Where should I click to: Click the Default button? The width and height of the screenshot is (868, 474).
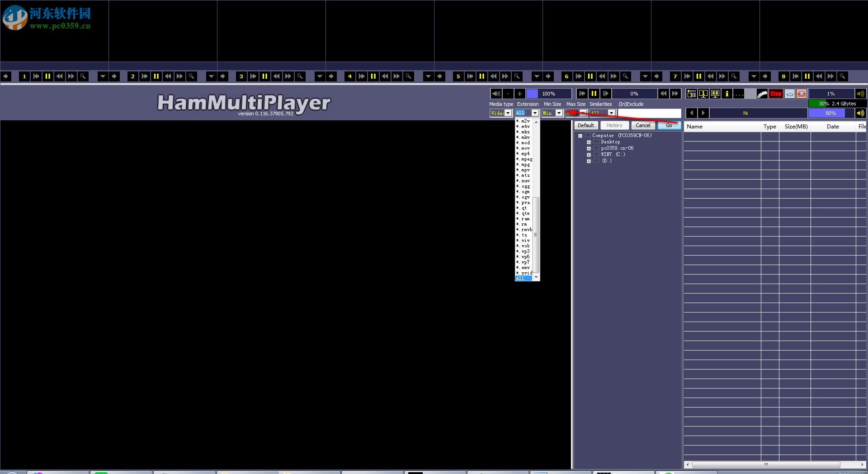(x=586, y=125)
